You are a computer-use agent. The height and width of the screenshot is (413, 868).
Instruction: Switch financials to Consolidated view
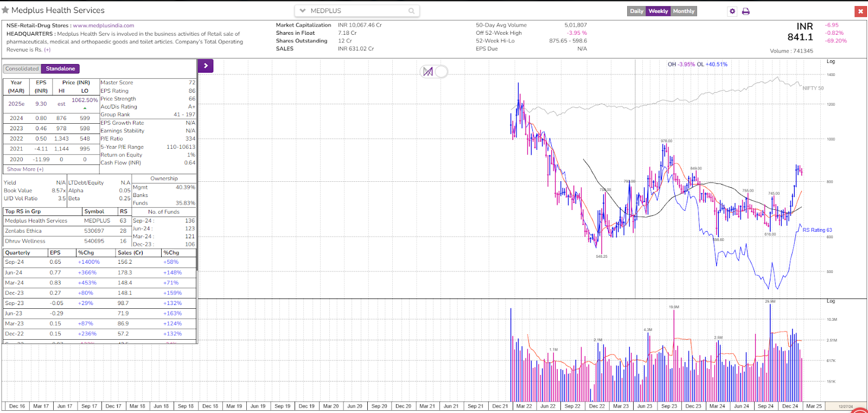22,69
